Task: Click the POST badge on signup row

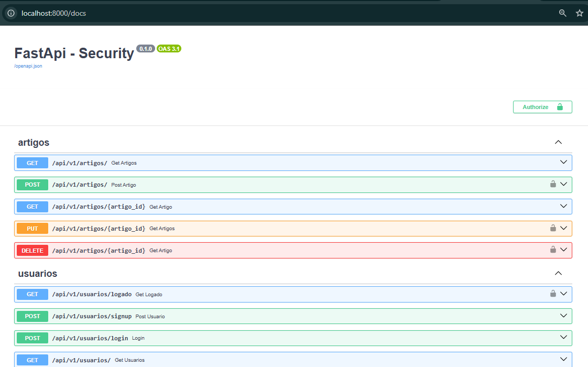Action: pyautogui.click(x=32, y=316)
